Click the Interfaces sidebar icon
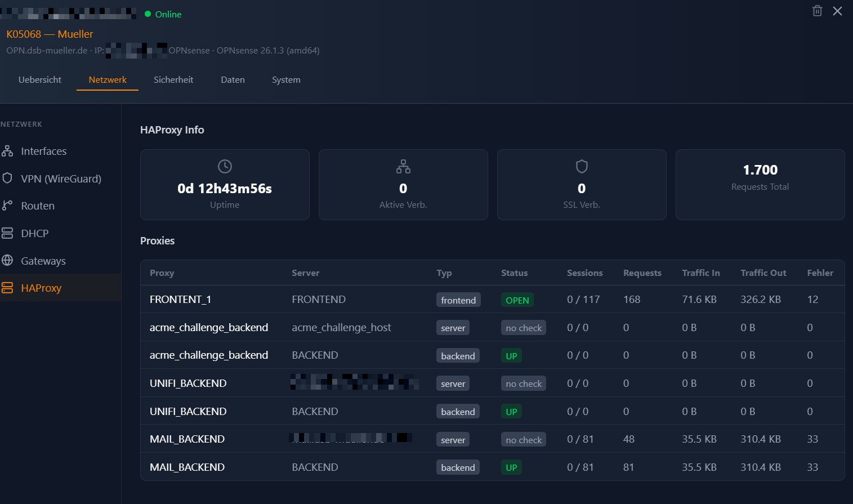 click(7, 151)
